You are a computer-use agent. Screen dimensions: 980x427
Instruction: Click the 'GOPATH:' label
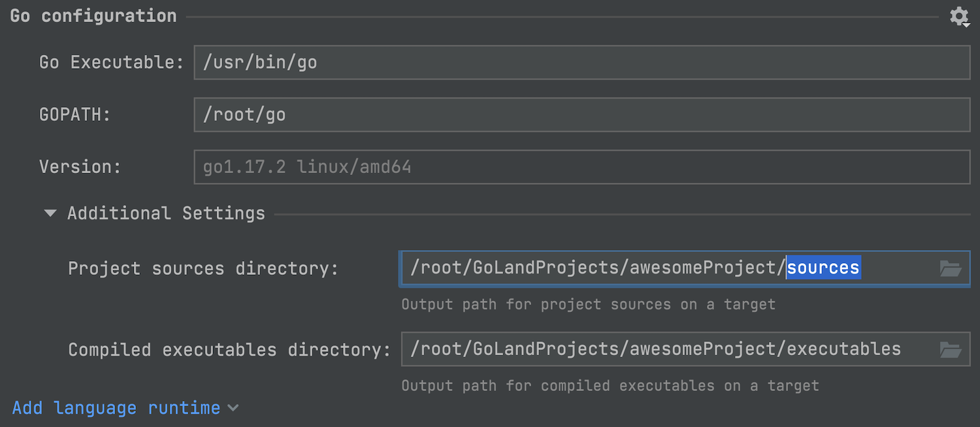click(x=75, y=115)
